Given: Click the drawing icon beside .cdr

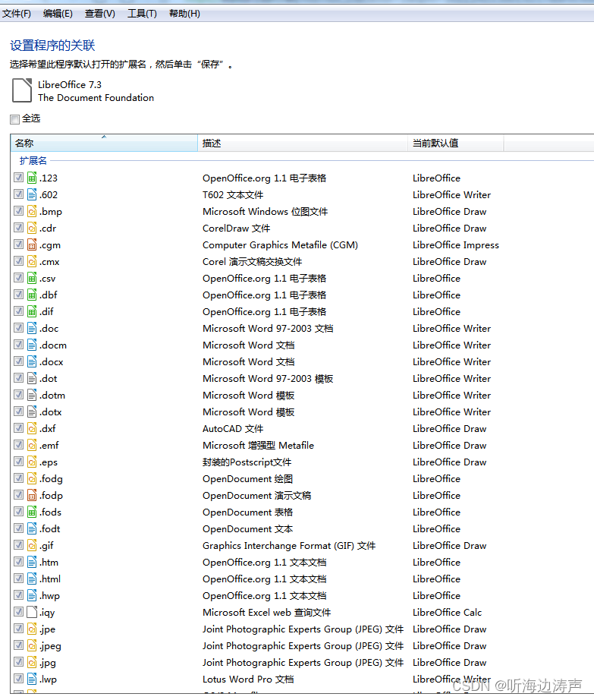Looking at the screenshot, I should (x=32, y=228).
